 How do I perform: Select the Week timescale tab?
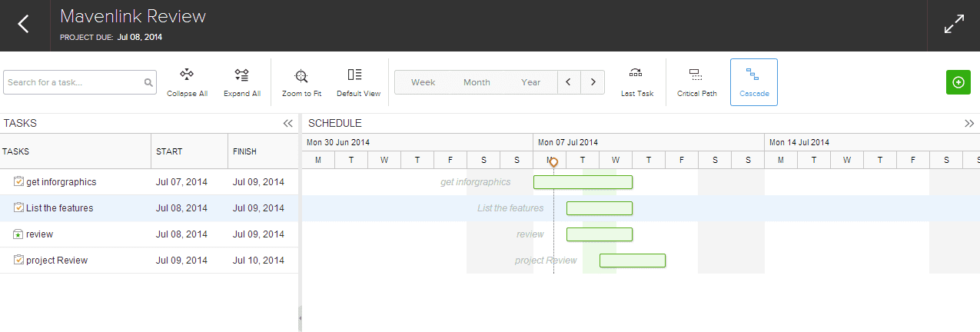click(423, 82)
